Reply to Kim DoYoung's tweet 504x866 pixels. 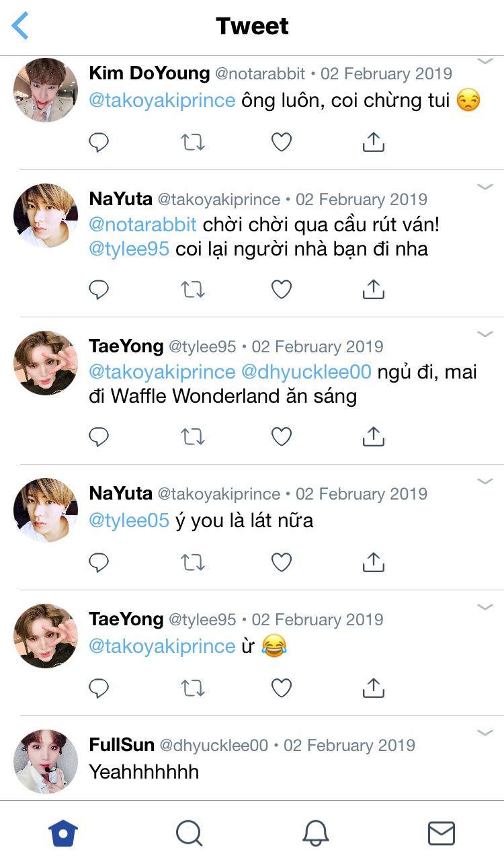[99, 142]
